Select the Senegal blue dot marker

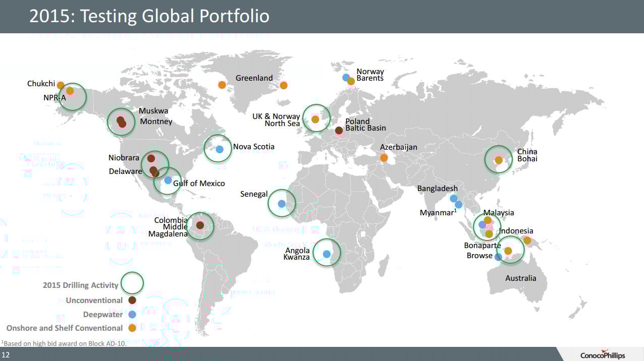click(282, 204)
